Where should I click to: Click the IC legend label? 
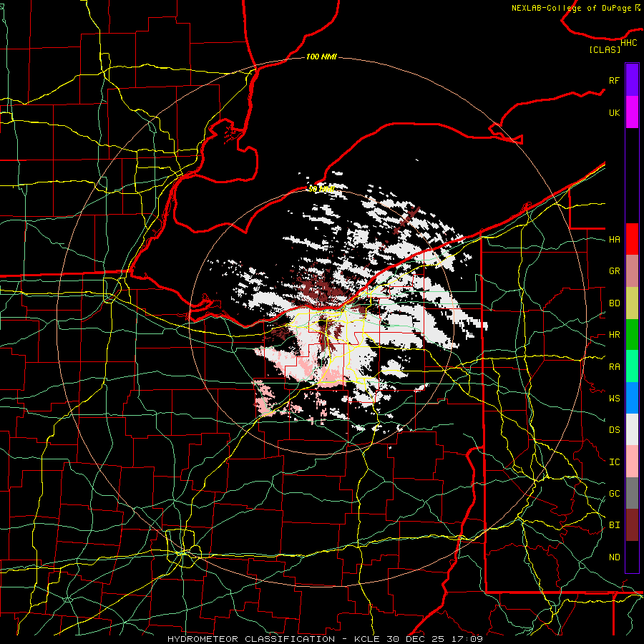pos(614,462)
